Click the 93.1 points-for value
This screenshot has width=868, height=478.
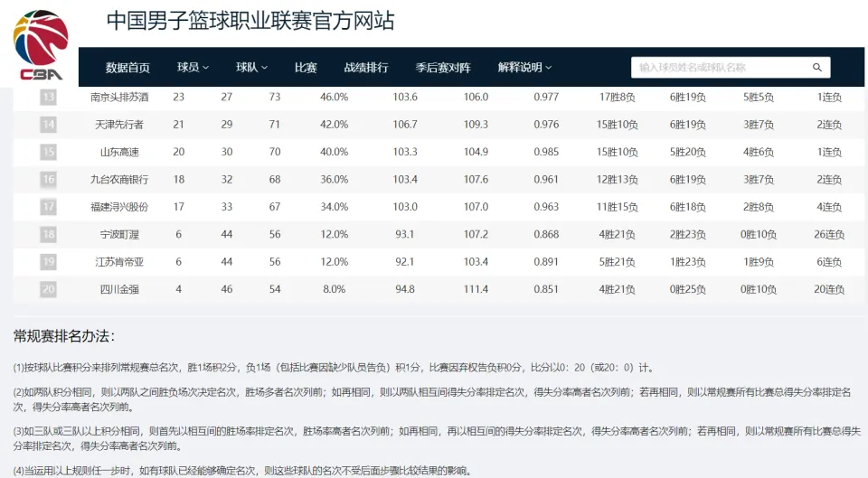point(405,234)
